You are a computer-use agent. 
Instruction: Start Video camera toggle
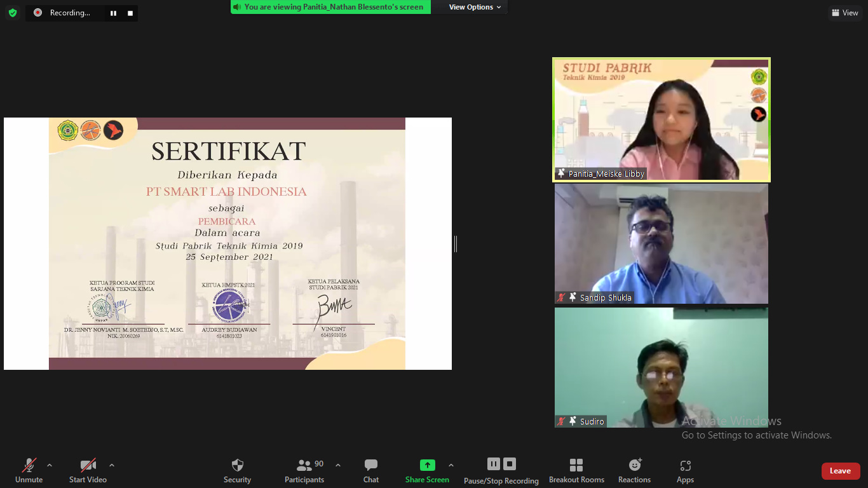88,470
